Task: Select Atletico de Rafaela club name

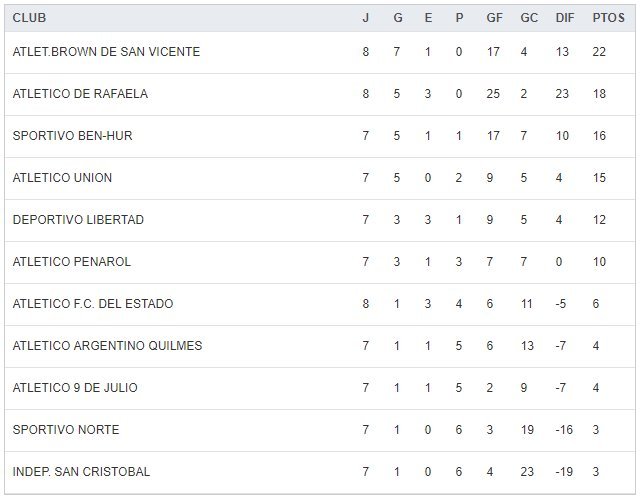Action: click(x=80, y=94)
